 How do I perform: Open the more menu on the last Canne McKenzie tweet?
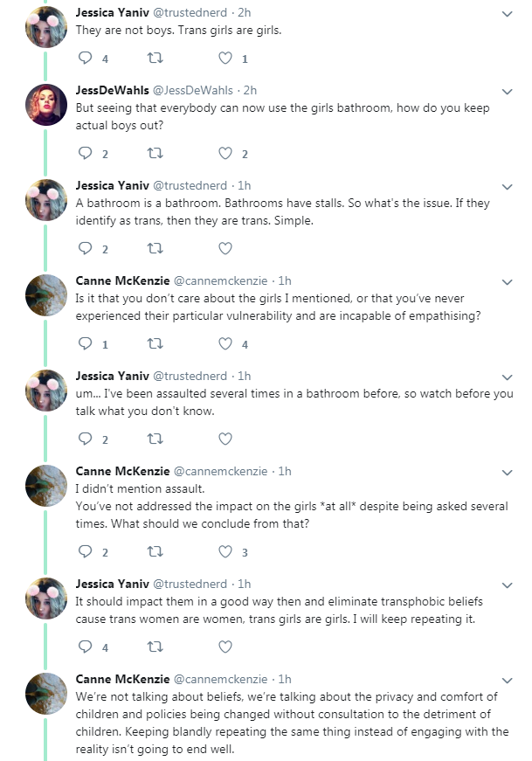[x=508, y=681]
